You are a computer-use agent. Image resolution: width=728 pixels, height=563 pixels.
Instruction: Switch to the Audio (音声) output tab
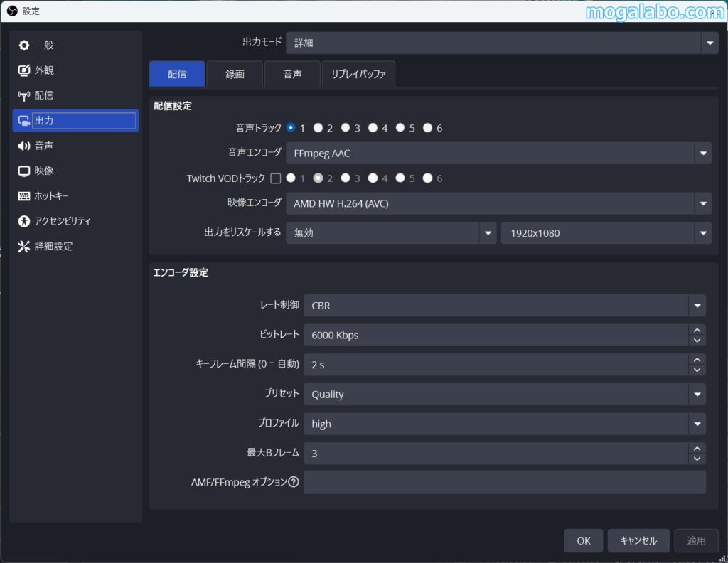click(292, 74)
